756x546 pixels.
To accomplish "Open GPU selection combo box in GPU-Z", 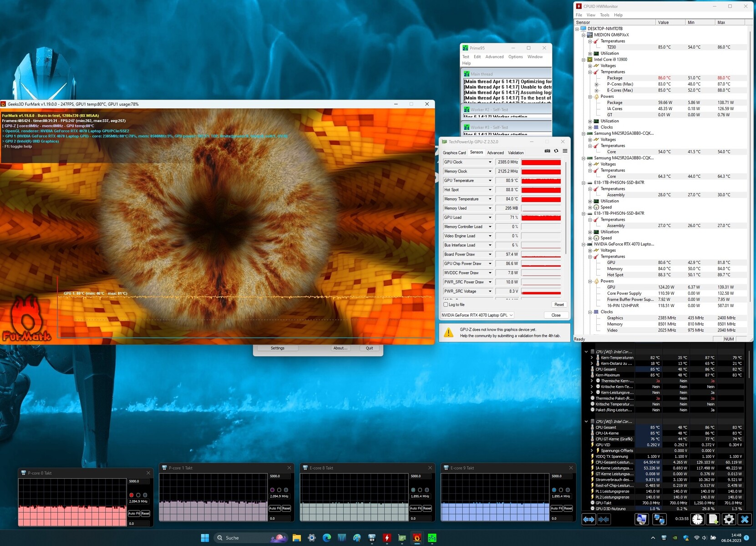I will (x=477, y=315).
